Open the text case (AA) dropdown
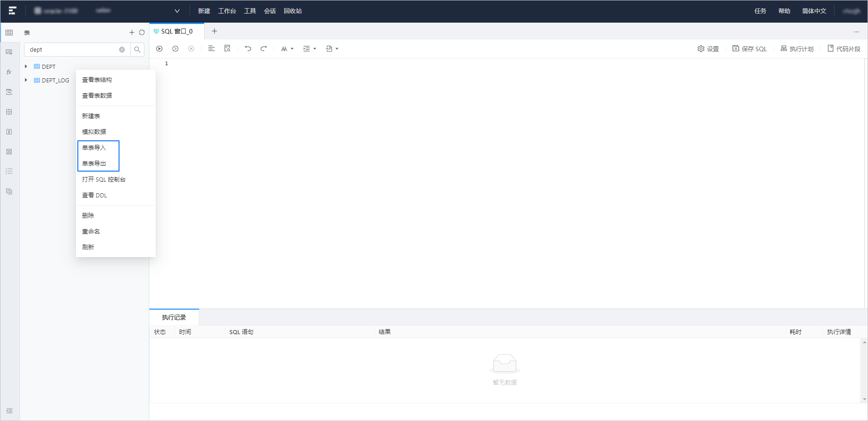The height and width of the screenshot is (421, 868). (287, 49)
